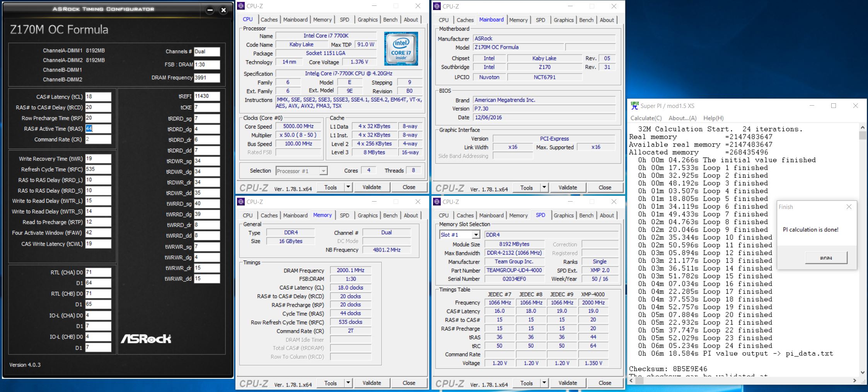The width and height of the screenshot is (868, 392).
Task: Click the ASRock logo in the Timing Configurator
Action: tap(146, 339)
